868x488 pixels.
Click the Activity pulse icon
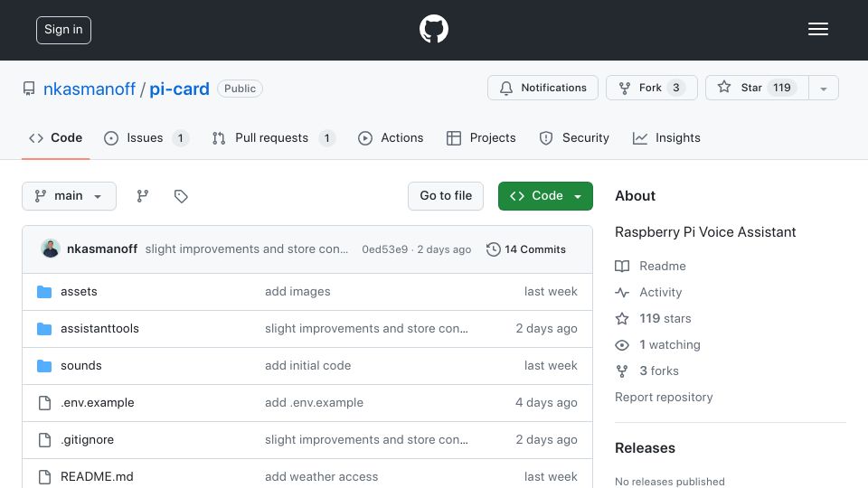tap(622, 292)
